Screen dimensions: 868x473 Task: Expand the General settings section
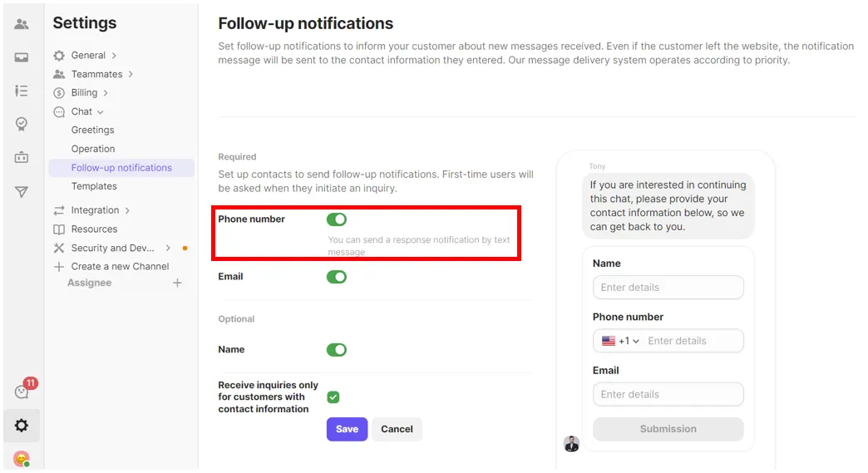[88, 56]
